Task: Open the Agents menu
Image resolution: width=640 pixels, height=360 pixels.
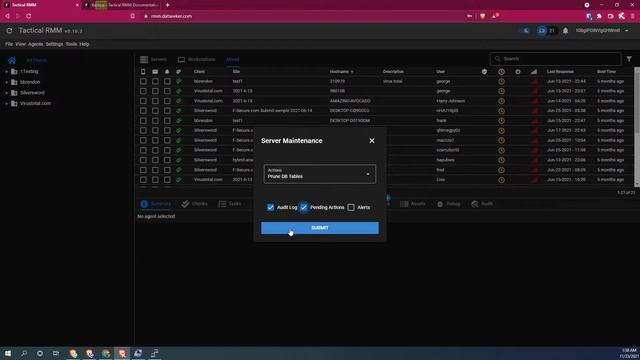Action: pos(36,44)
